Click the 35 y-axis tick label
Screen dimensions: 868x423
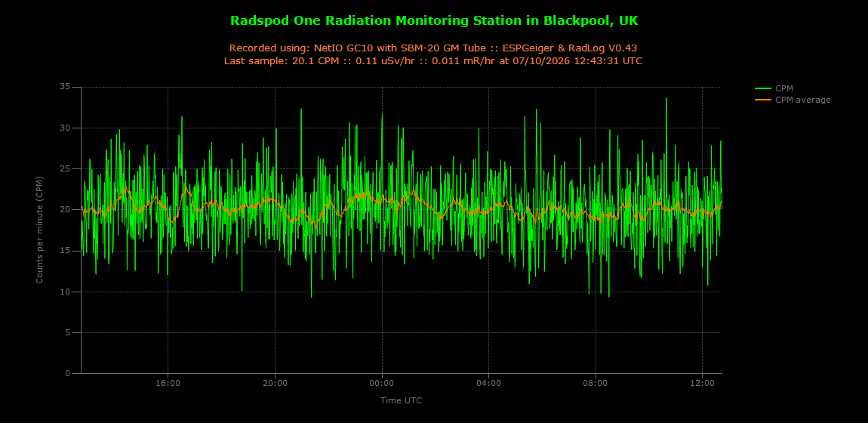[x=66, y=87]
